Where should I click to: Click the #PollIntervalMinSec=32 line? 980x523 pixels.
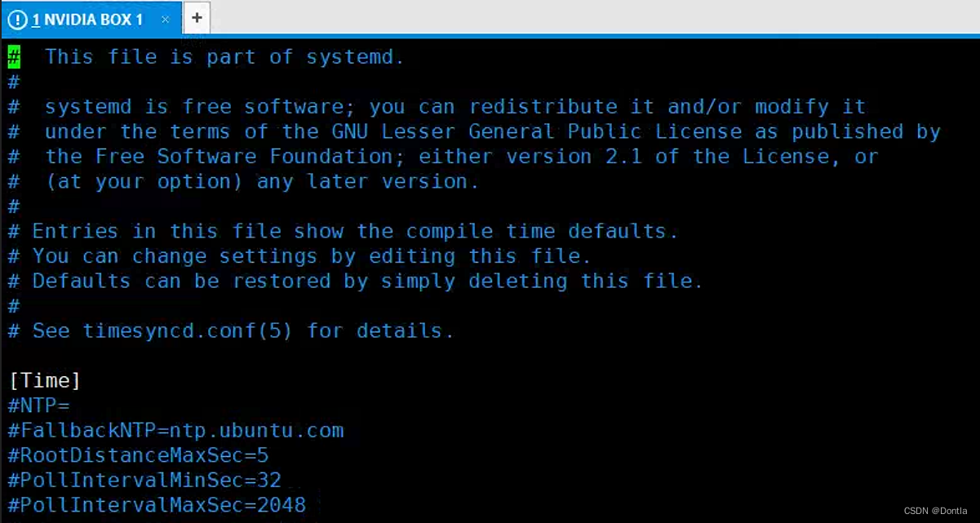(145, 481)
